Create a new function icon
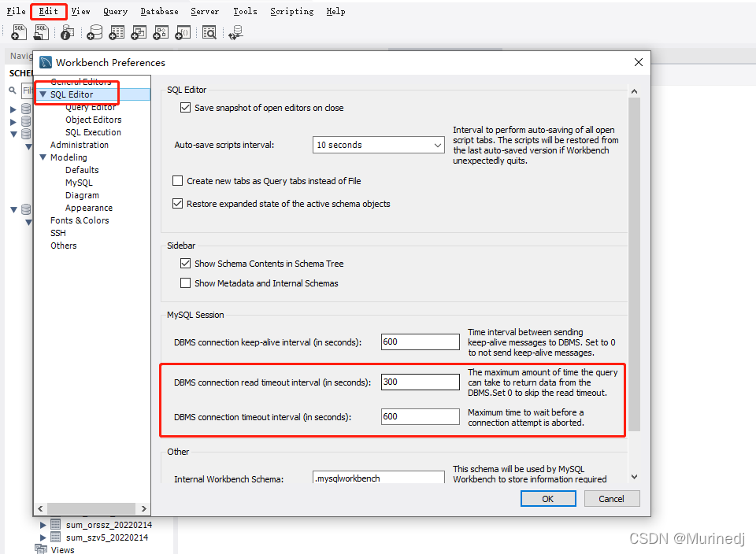Screen dimensions: 756x554 tap(183, 32)
